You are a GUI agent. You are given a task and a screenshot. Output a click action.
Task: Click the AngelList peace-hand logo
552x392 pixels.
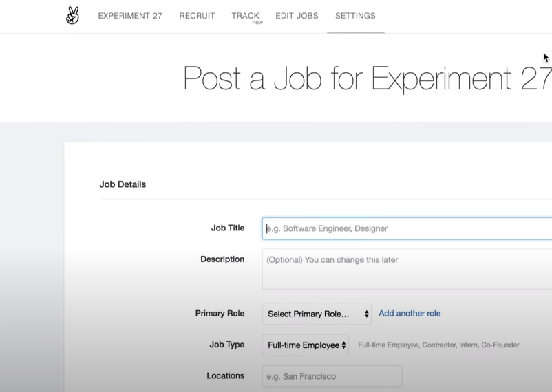(72, 16)
